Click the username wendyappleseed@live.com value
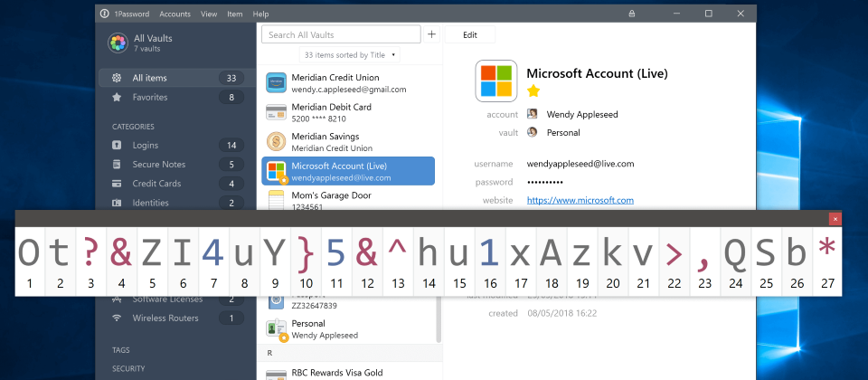The height and width of the screenshot is (380, 868). [580, 164]
